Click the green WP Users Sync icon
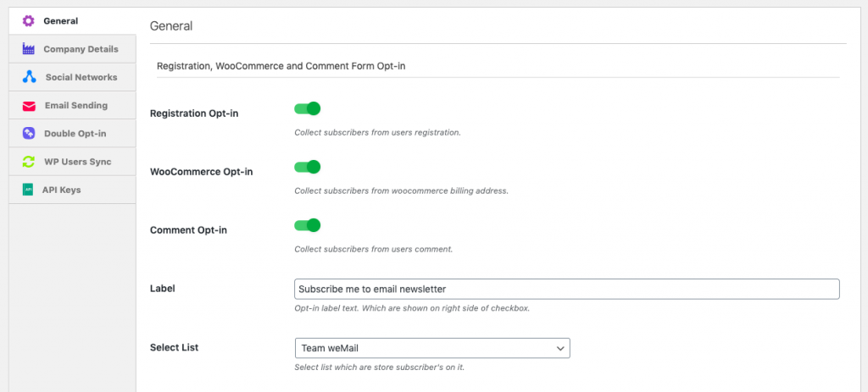This screenshot has height=392, width=868. pyautogui.click(x=29, y=162)
